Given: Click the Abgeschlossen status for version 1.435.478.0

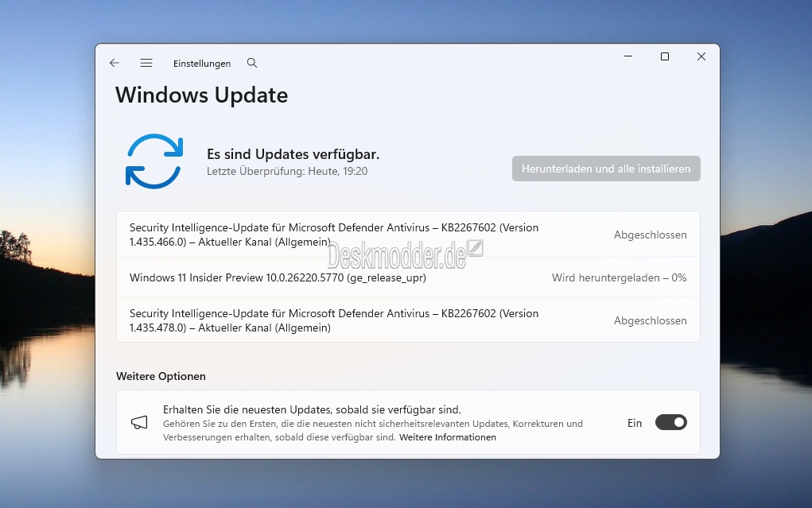Looking at the screenshot, I should [651, 320].
